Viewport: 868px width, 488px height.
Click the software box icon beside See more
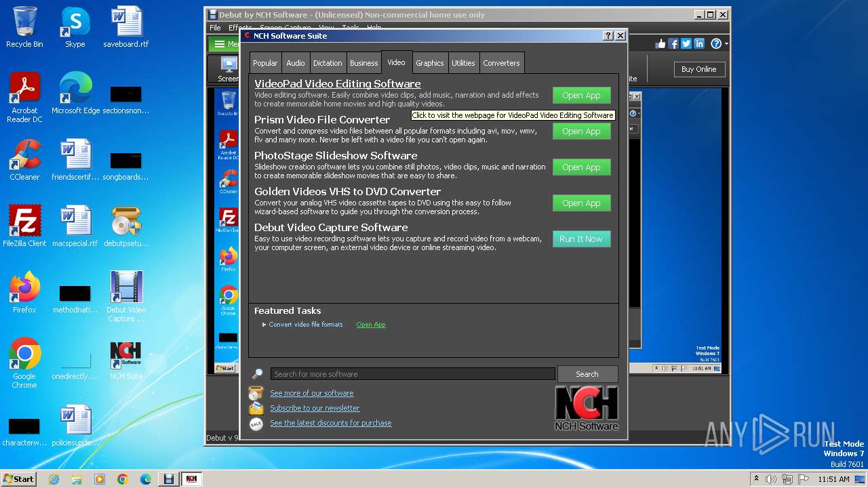click(256, 393)
